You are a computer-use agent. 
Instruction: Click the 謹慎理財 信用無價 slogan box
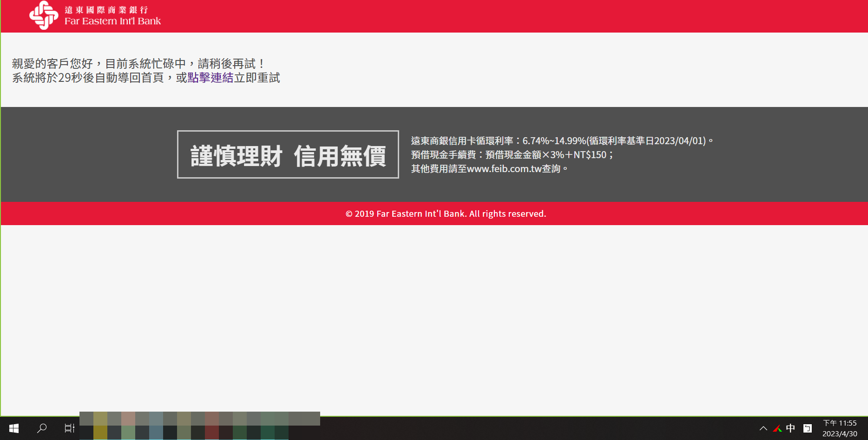click(x=288, y=154)
